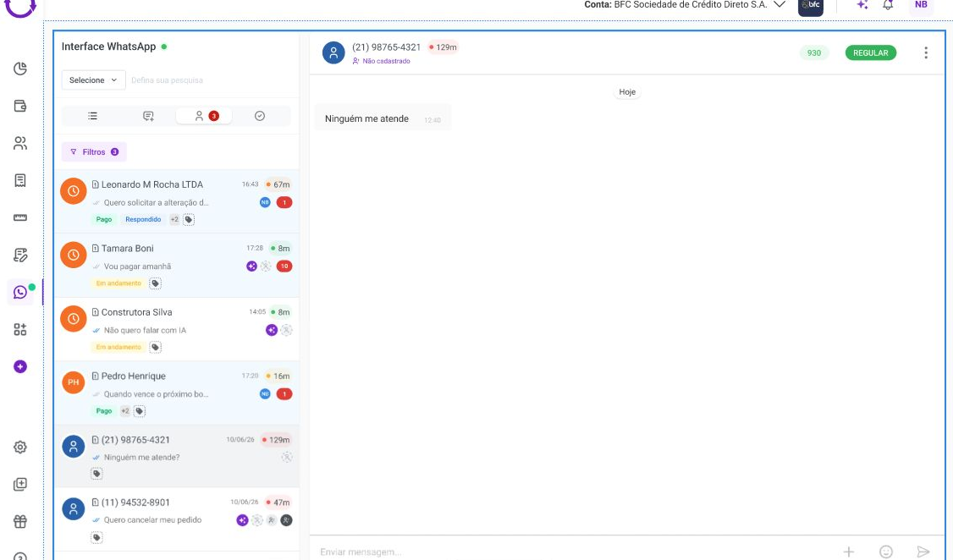Screen dimensions: 953x560
Task: Open the ruler icon in sidebar
Action: 20,217
